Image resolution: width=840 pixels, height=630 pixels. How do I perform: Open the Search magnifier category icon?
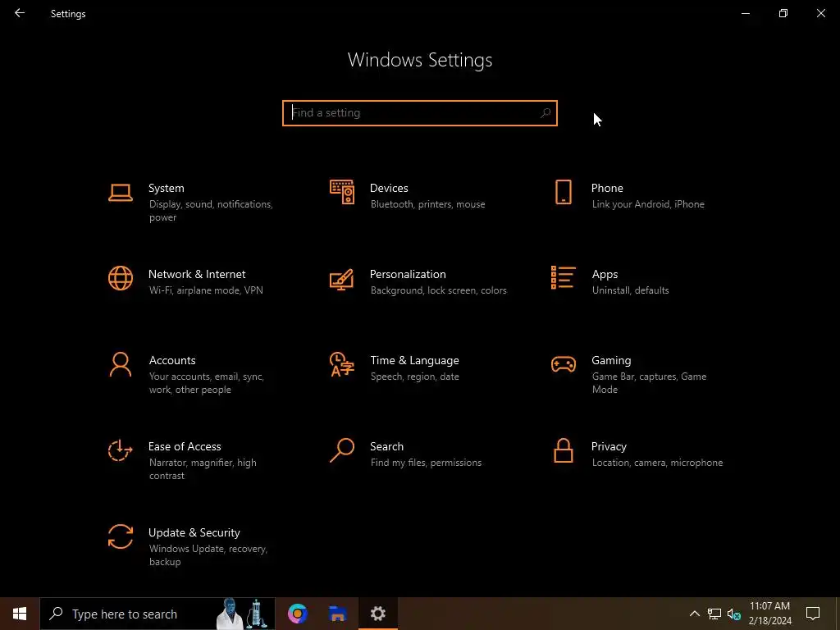[342, 450]
